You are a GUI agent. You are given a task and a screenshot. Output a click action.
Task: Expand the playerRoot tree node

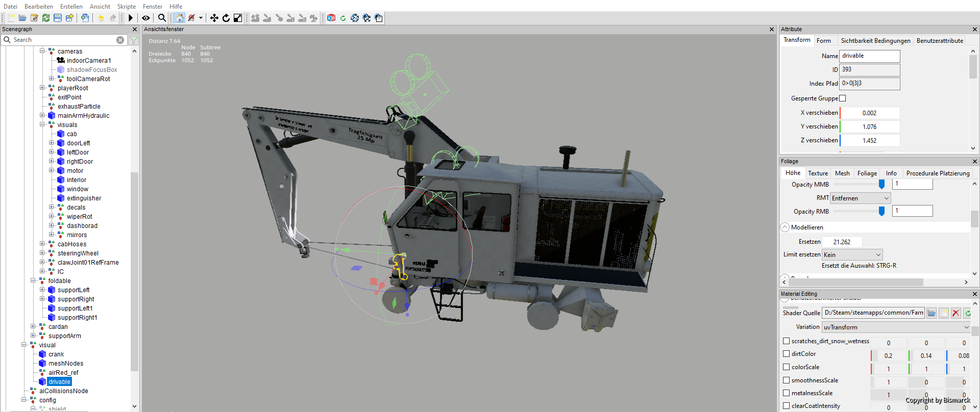click(42, 88)
